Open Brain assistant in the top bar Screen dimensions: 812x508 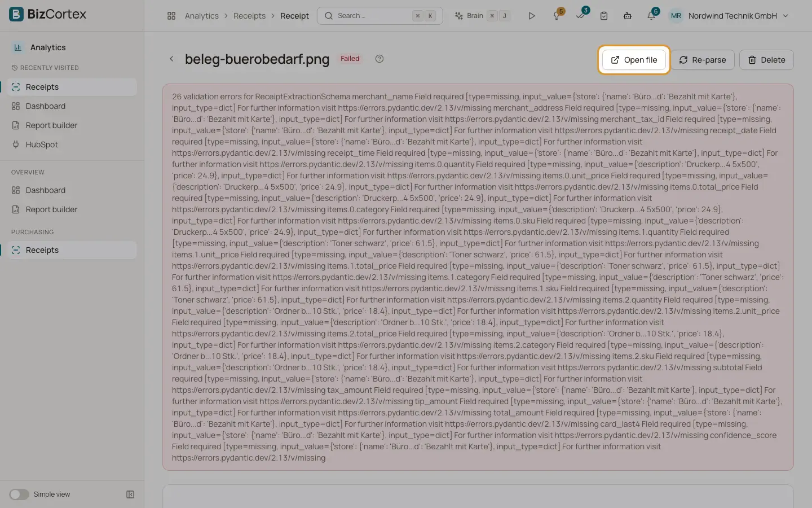pos(483,16)
